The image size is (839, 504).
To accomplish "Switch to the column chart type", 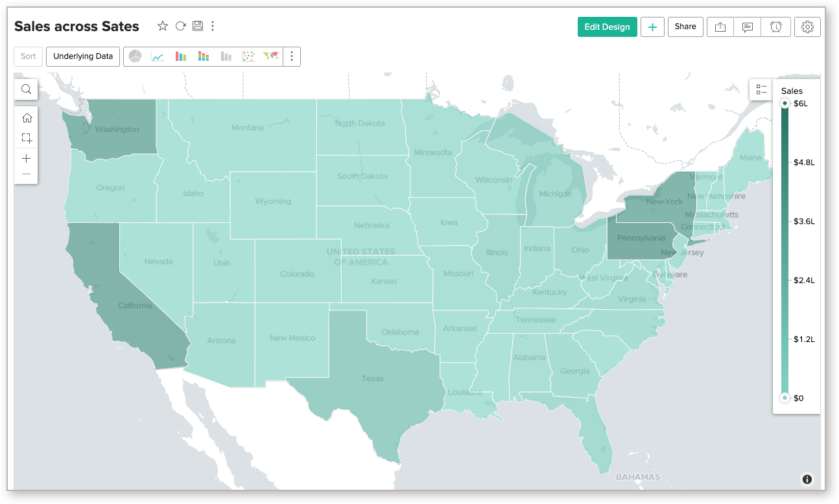I will click(x=180, y=56).
